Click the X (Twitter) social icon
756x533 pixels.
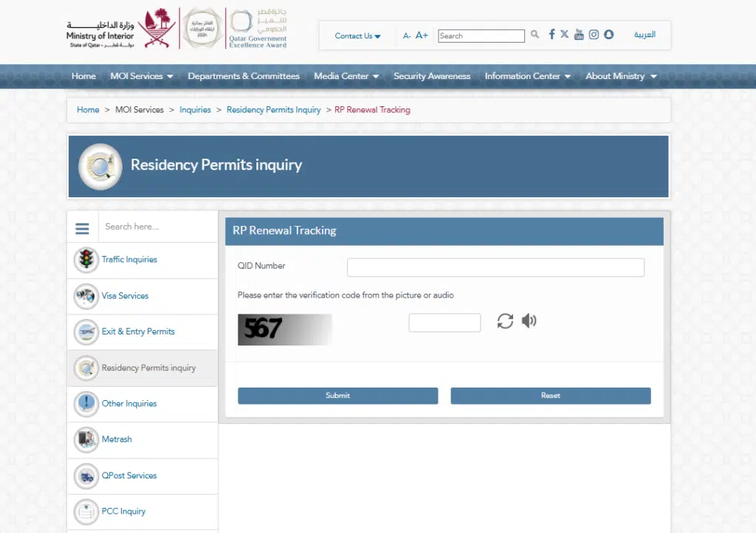564,33
